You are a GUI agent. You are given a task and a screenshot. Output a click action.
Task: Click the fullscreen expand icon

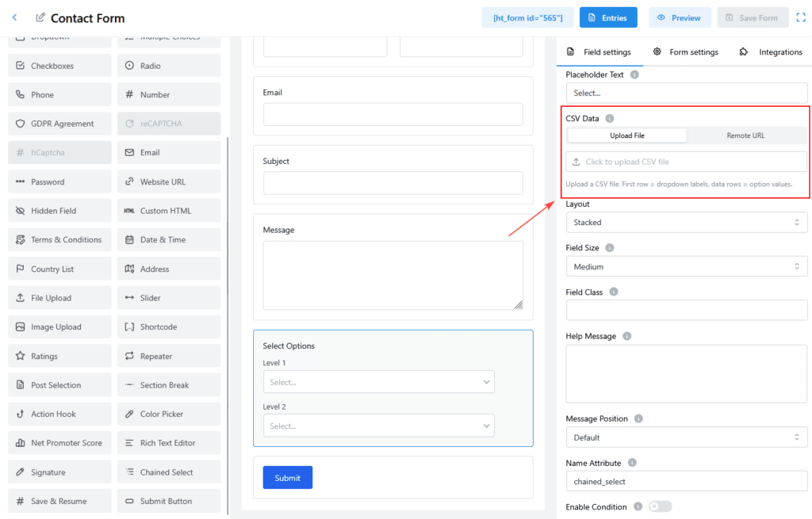pos(800,17)
